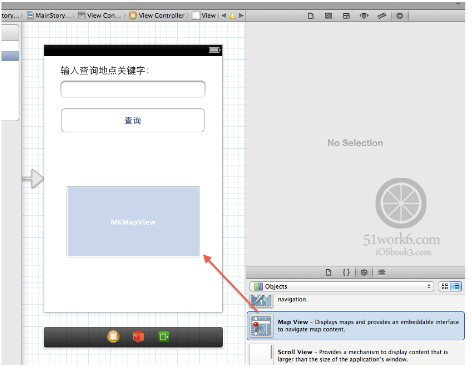This screenshot has height=368, width=472.
Task: Select the 输入查询地点关键字 label
Action: pyautogui.click(x=104, y=71)
